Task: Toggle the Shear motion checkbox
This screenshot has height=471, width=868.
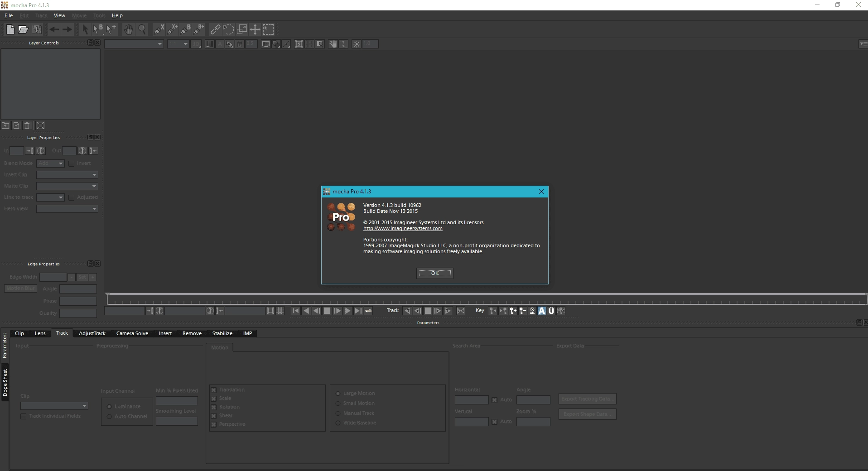Action: pos(214,416)
